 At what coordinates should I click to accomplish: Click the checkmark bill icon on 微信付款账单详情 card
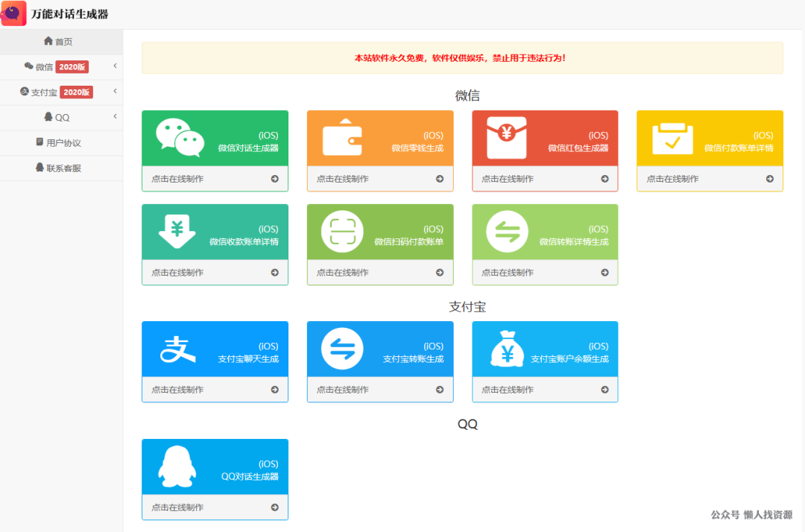tap(672, 139)
